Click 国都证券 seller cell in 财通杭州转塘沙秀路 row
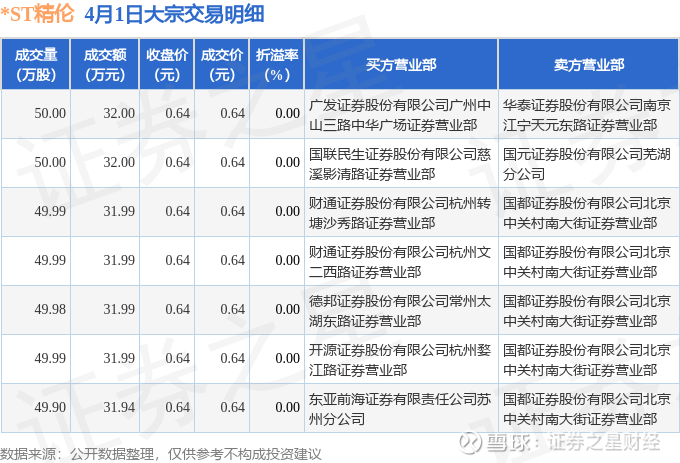 click(587, 213)
